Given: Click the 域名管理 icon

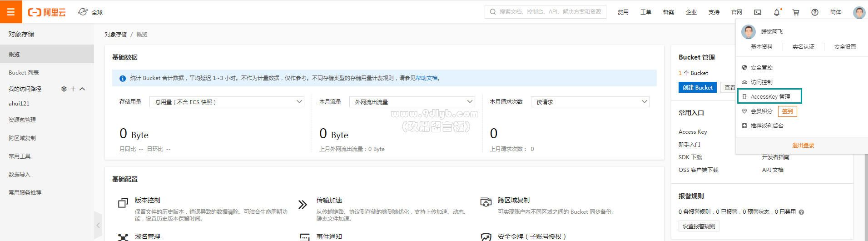Looking at the screenshot, I should coord(123,237).
